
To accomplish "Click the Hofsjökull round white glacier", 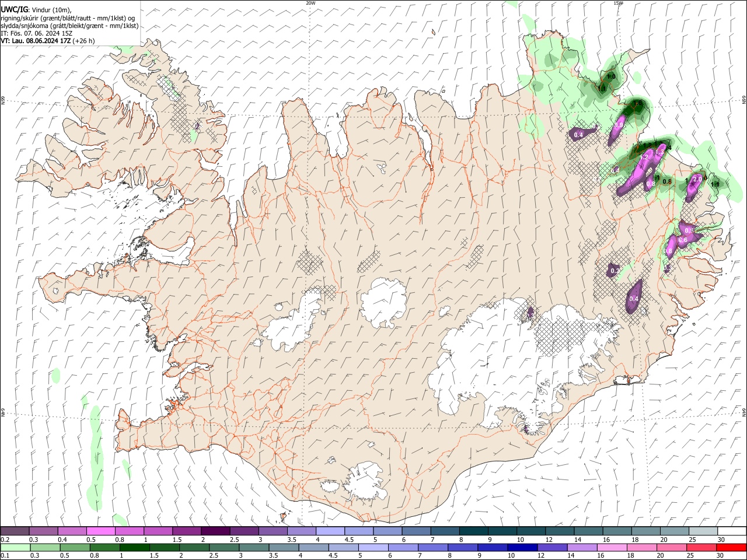I will coord(383,302).
